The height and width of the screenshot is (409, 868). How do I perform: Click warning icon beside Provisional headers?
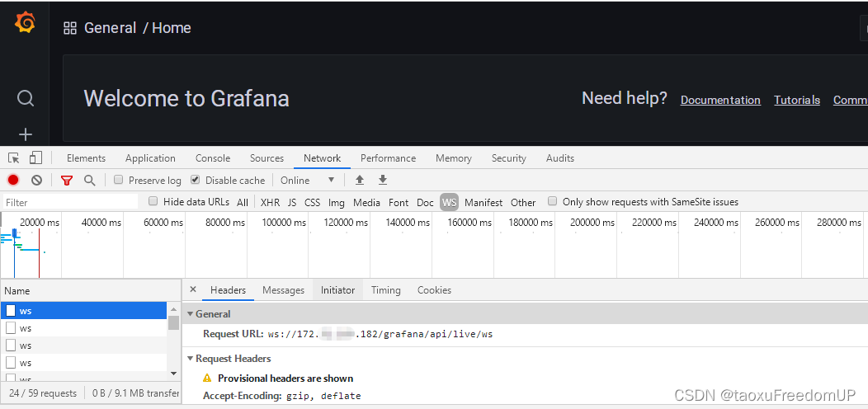point(207,378)
